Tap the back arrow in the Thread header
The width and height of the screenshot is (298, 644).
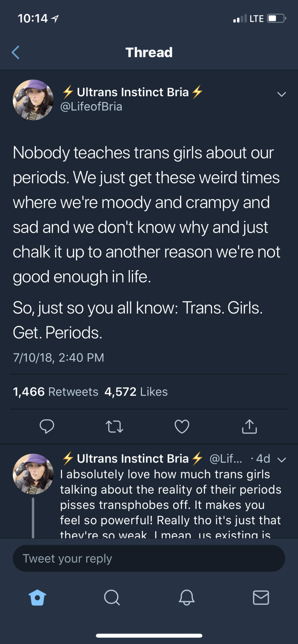point(15,52)
